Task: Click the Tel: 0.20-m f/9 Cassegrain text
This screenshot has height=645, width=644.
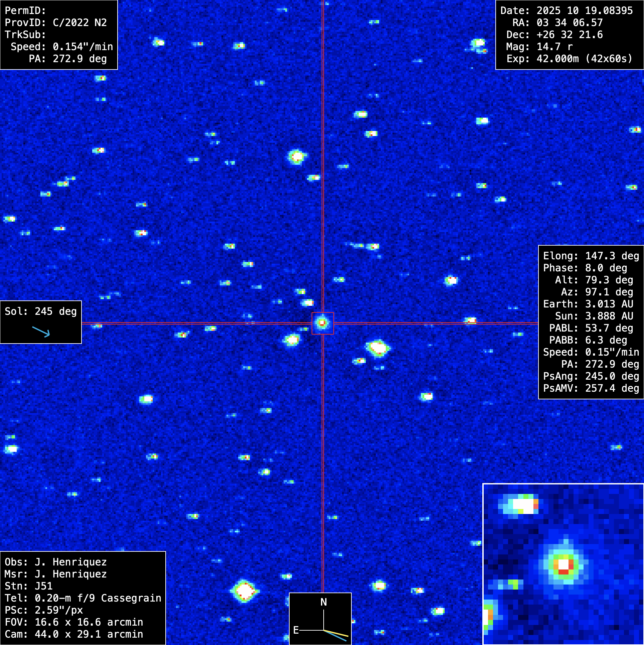Action: (83, 598)
